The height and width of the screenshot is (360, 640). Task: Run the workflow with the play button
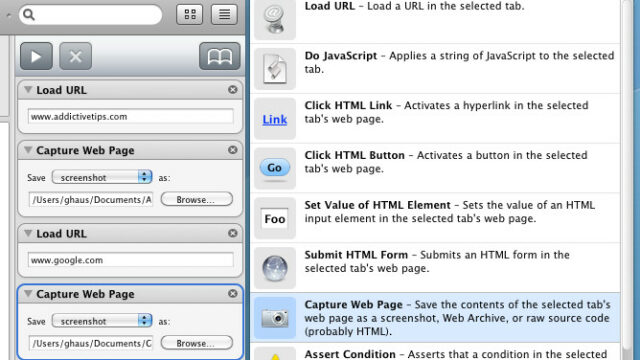click(x=36, y=56)
